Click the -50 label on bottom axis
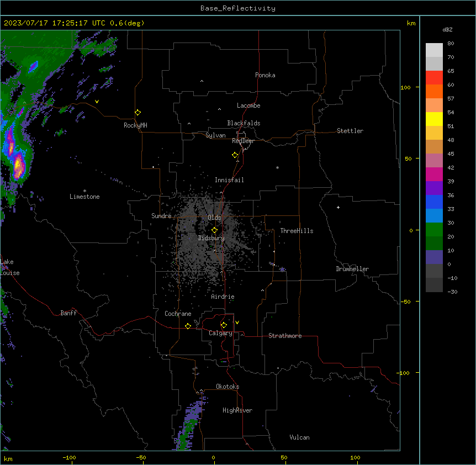 (141, 457)
